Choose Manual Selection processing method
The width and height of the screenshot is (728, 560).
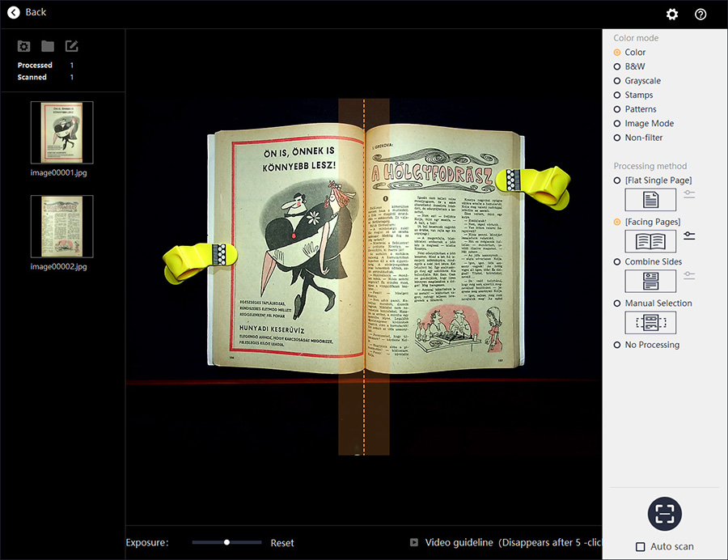tap(653, 303)
